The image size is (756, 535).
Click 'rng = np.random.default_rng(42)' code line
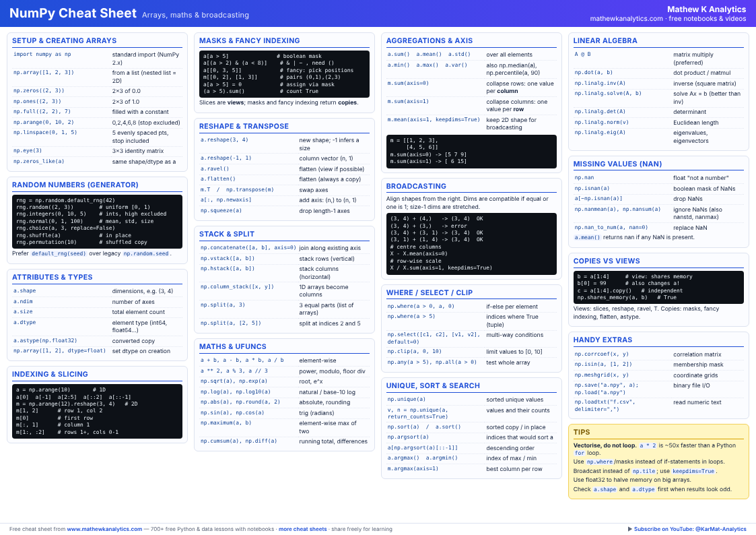point(65,200)
